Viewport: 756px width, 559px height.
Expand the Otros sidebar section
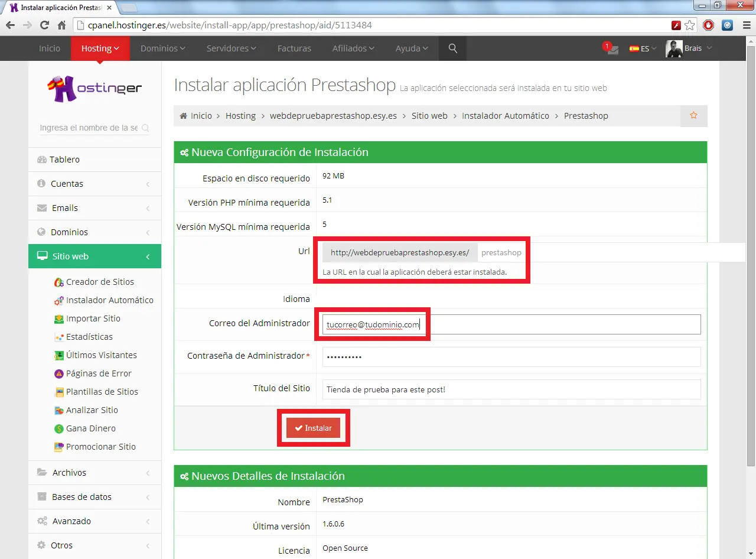pos(94,545)
